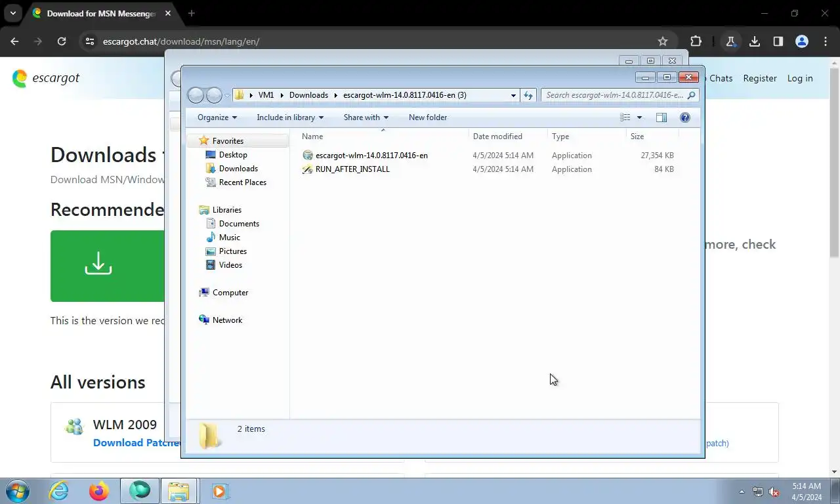Screen dimensions: 840x504
Task: Click the Explorer search box
Action: pyautogui.click(x=619, y=95)
